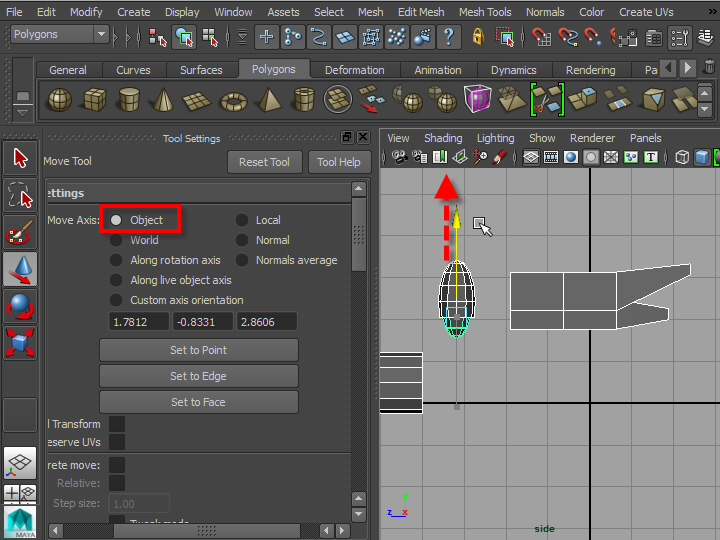Toggle the lock selection padlock icon

coord(478,37)
